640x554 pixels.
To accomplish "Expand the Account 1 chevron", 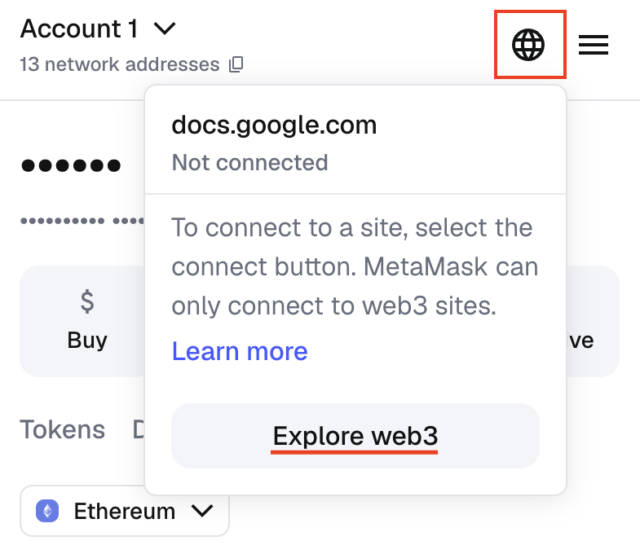I will [x=165, y=29].
